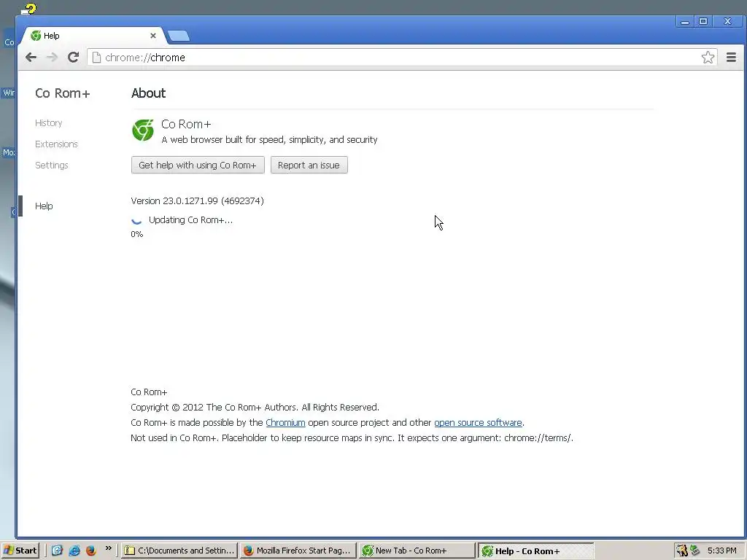Close the Help tab
Image resolution: width=747 pixels, height=560 pixels.
[153, 36]
